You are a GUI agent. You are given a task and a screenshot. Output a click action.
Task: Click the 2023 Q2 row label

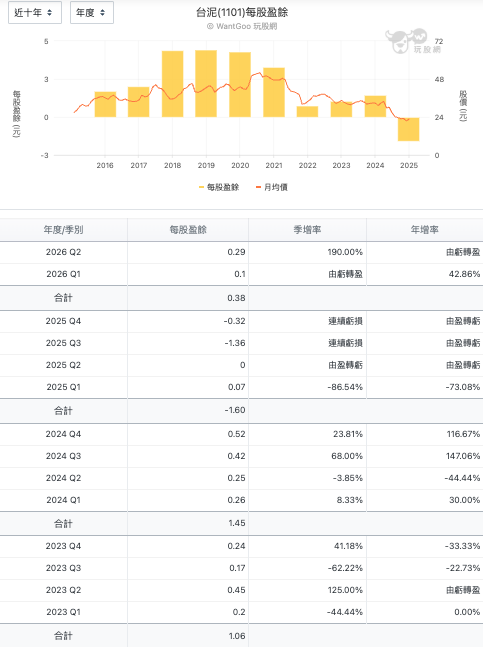coord(64,590)
